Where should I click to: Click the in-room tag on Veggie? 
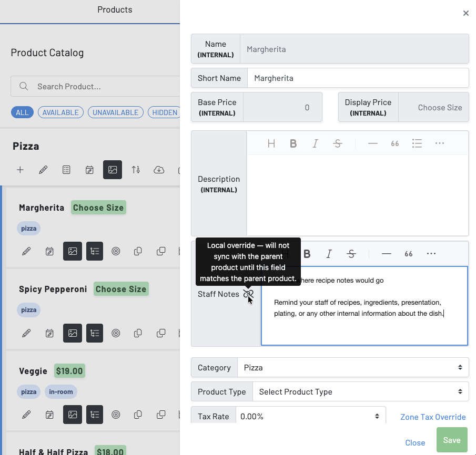(60, 391)
